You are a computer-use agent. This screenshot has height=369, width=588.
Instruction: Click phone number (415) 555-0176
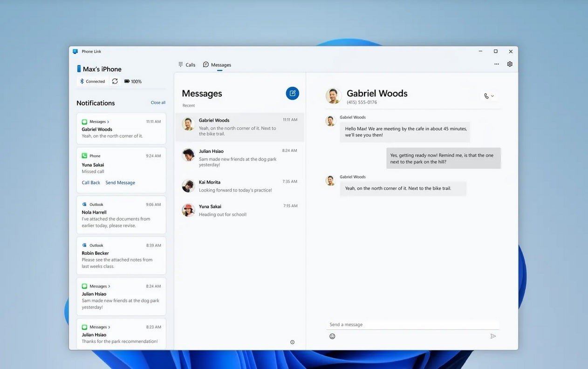click(362, 102)
